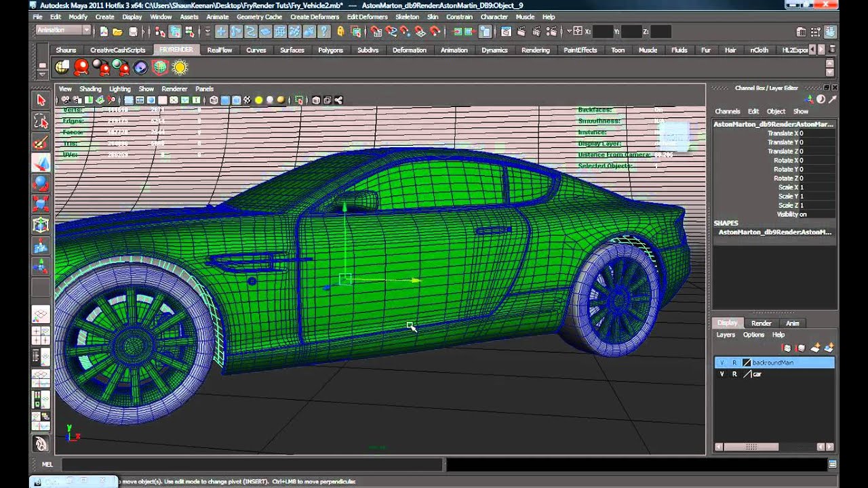Click the X coordinate input field
The image size is (868, 488).
click(x=603, y=31)
